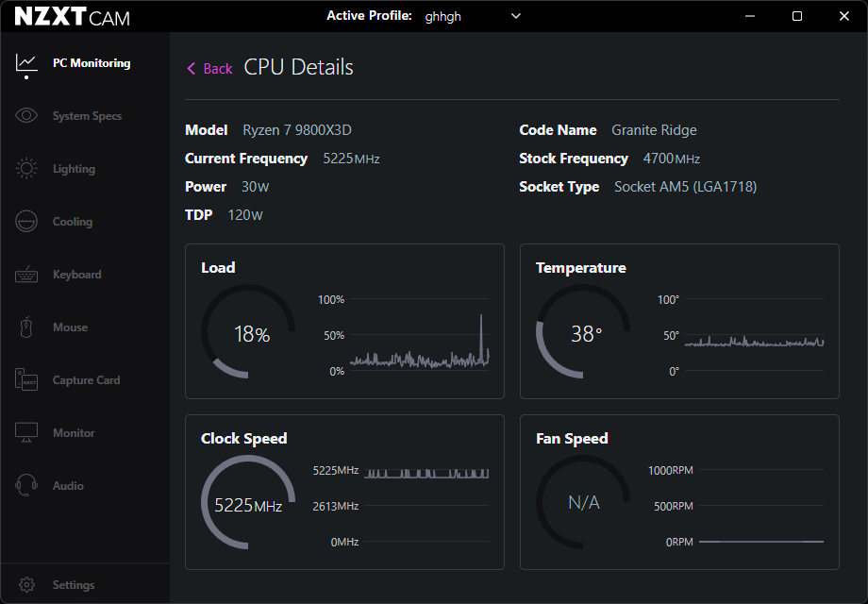Image resolution: width=868 pixels, height=604 pixels.
Task: Go to the Lighting page
Action: 74,169
